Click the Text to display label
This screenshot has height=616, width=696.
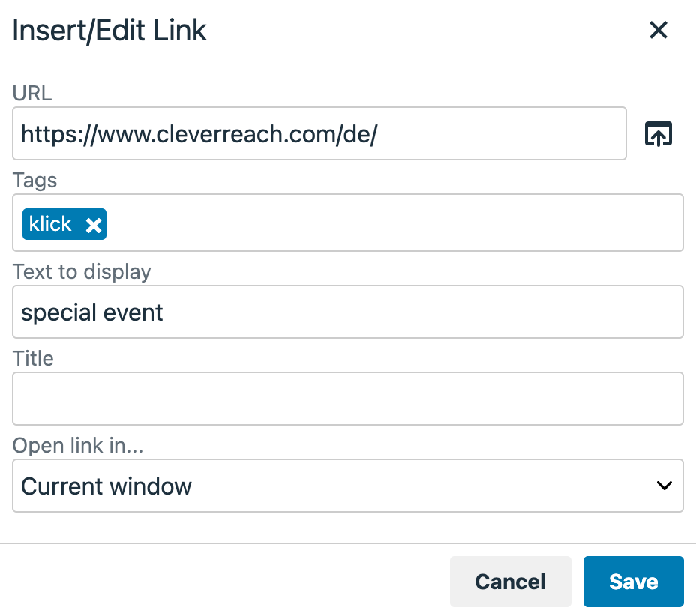pyautogui.click(x=82, y=271)
